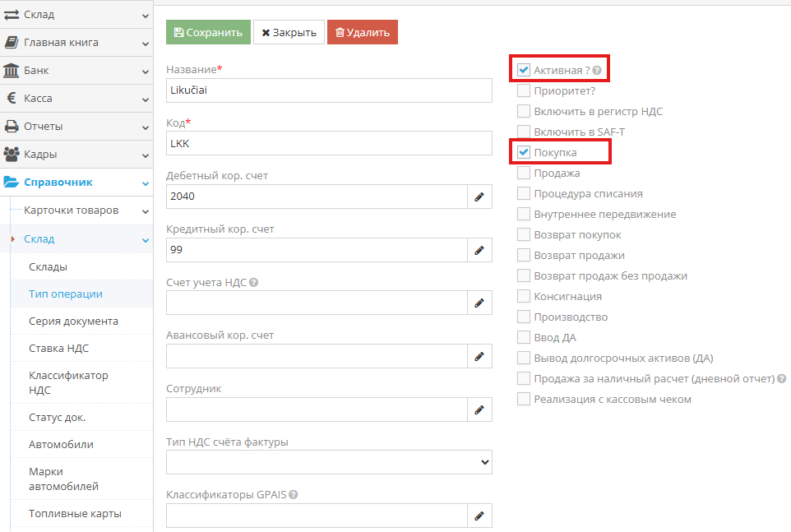The height and width of the screenshot is (532, 791).
Task: Open Ставка НДС in the sidebar
Action: click(58, 349)
